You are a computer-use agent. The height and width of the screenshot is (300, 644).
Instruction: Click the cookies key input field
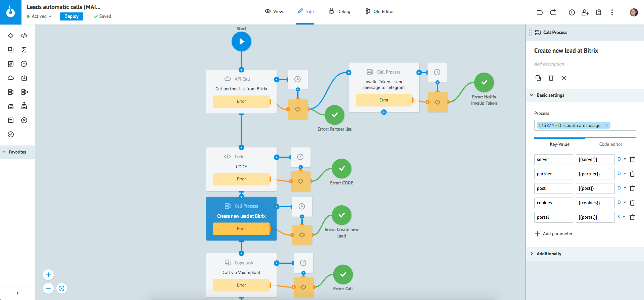coord(553,203)
